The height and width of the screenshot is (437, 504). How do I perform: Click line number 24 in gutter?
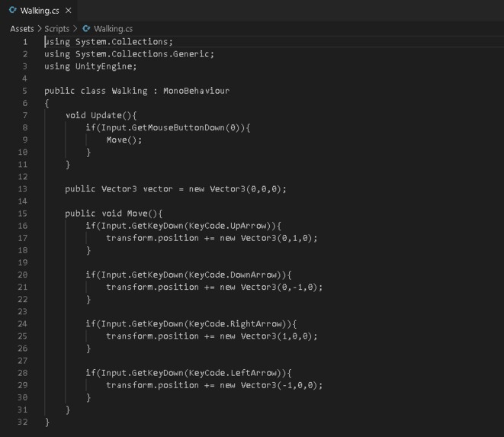[x=23, y=324]
